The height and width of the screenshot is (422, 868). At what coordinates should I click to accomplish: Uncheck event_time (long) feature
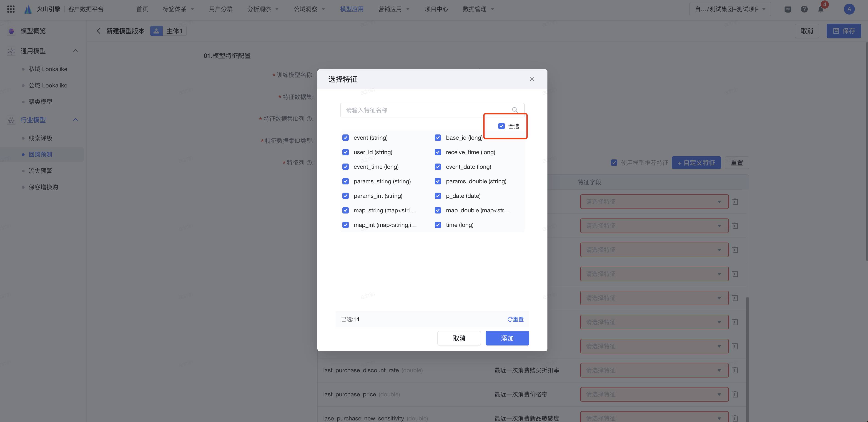coord(345,166)
